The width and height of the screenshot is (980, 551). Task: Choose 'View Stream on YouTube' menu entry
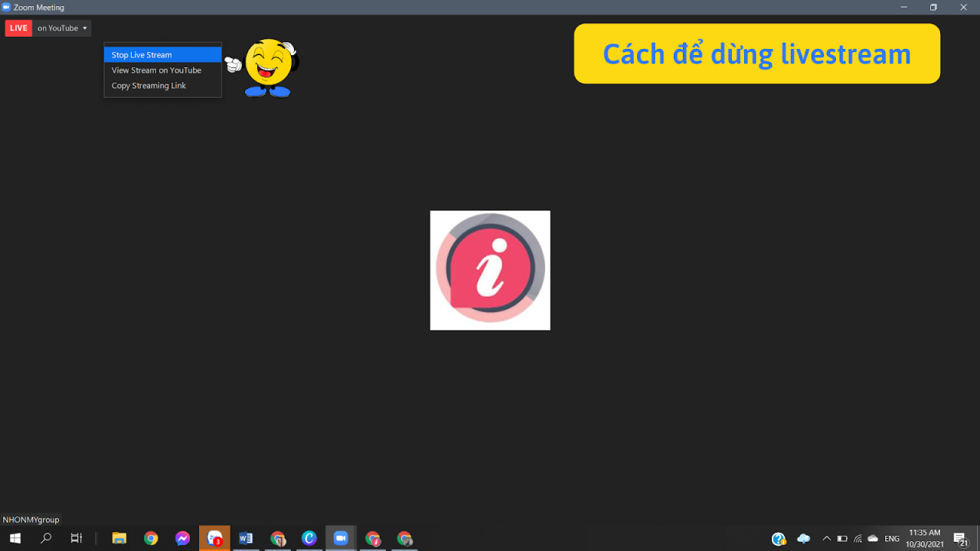(x=156, y=70)
